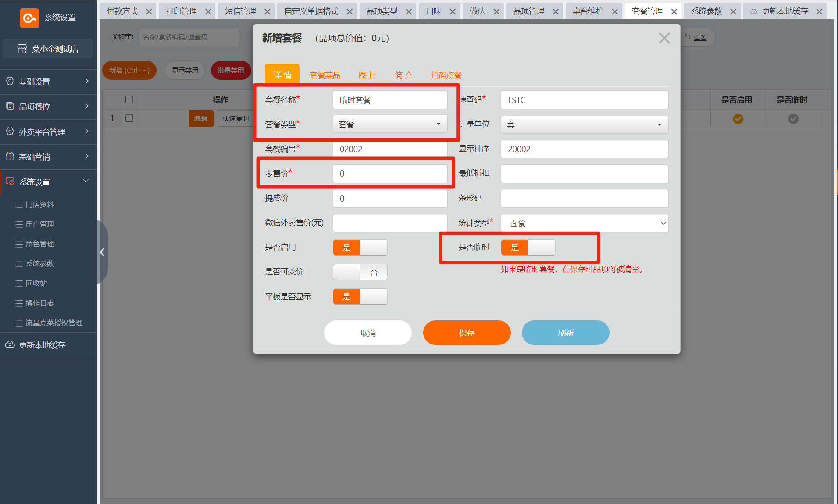The width and height of the screenshot is (838, 504).
Task: Close the 自定义单据格式 tab
Action: (x=349, y=11)
